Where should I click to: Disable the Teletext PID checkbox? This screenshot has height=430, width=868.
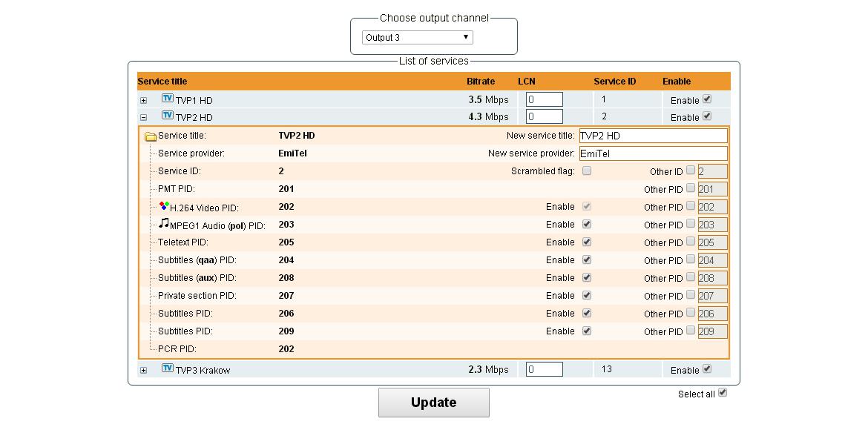pyautogui.click(x=586, y=242)
